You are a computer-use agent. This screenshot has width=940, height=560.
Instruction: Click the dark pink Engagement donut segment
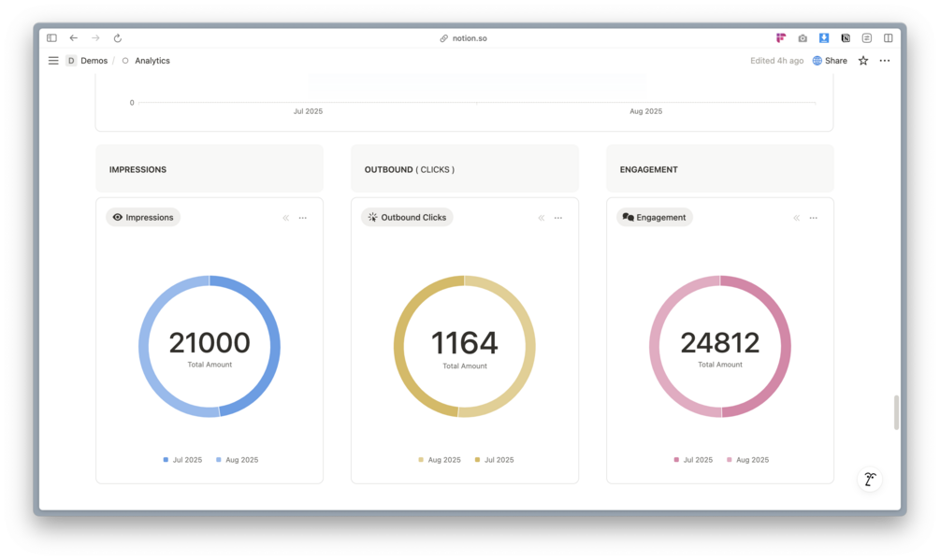tap(786, 346)
